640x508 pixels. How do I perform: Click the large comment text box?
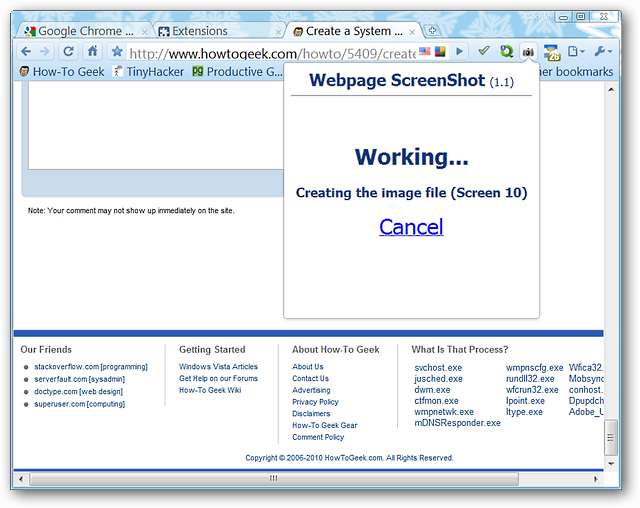155,125
